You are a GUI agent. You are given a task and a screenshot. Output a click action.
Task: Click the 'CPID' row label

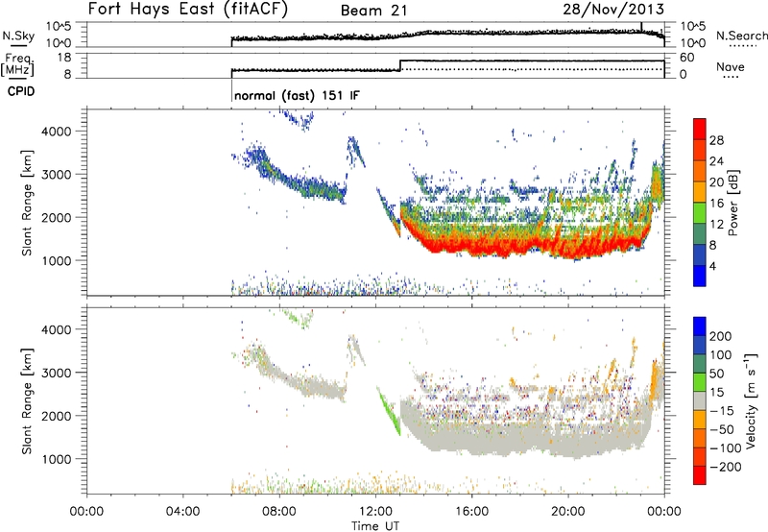click(21, 91)
